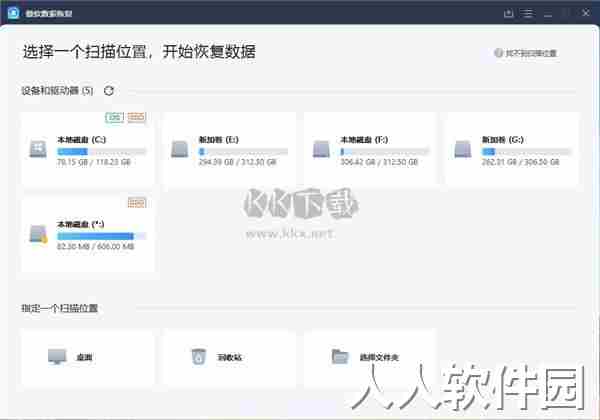
Task: Click the E: drive usage bar
Action: click(x=243, y=152)
